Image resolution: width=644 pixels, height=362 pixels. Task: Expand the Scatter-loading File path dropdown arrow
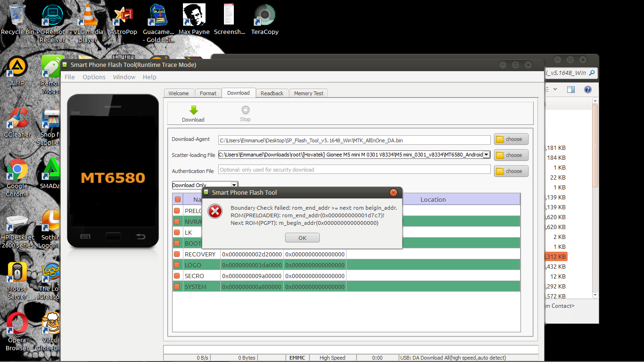(487, 155)
